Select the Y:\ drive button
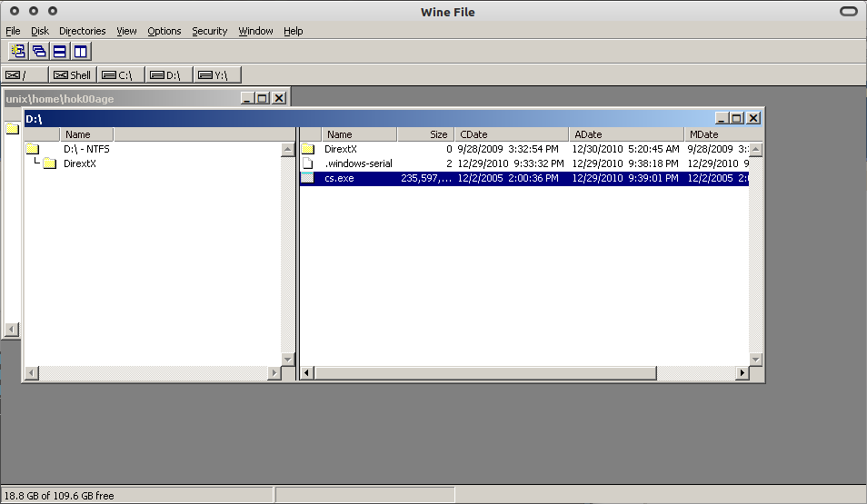 [x=217, y=75]
